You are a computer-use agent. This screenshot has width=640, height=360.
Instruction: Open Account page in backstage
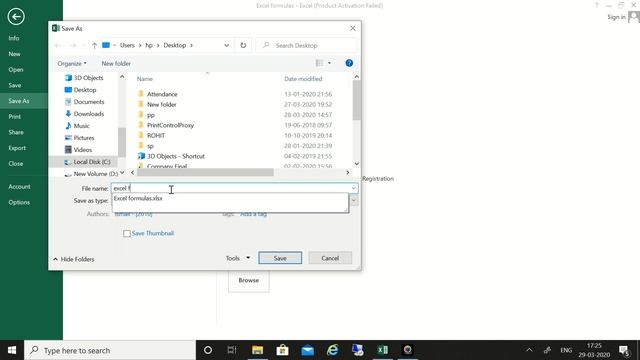(x=19, y=187)
